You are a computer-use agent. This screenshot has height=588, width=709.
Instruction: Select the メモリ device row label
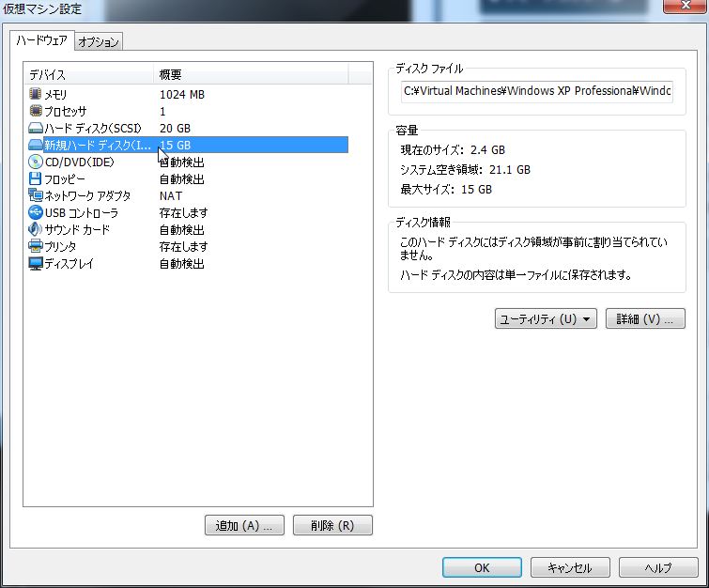point(55,95)
